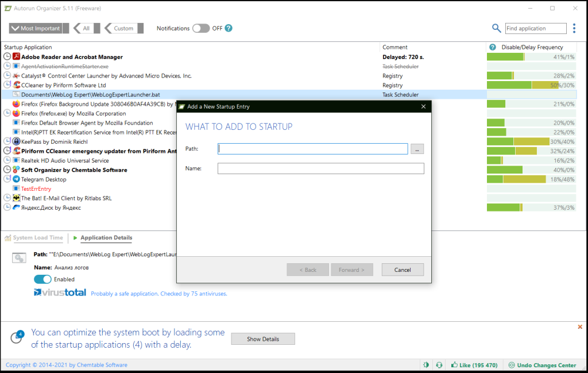Click the browse '...' button next to Path
Image resolution: width=588 pixels, height=373 pixels.
(417, 149)
